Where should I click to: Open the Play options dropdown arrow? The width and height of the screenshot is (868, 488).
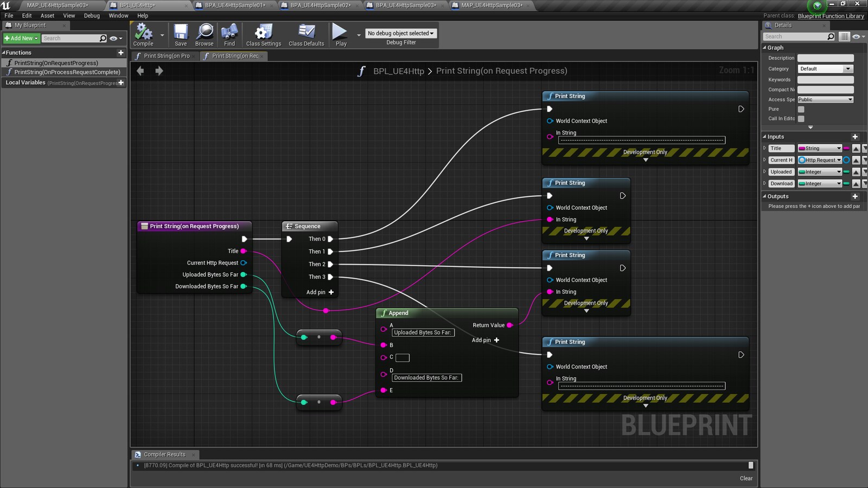pyautogui.click(x=359, y=35)
